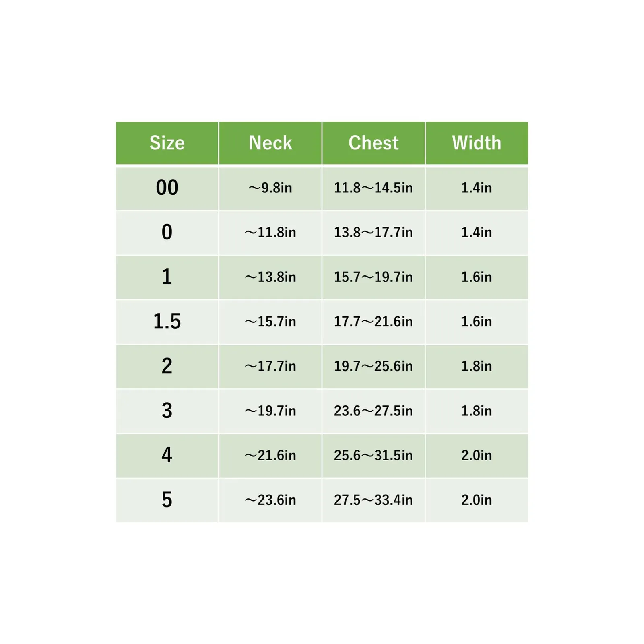Click the width value for size 4

pos(477,455)
